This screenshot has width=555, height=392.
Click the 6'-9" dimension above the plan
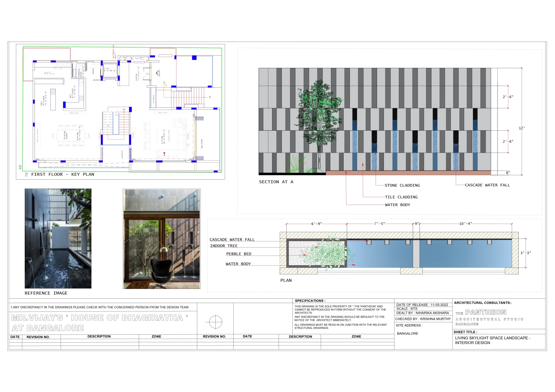coord(317,224)
